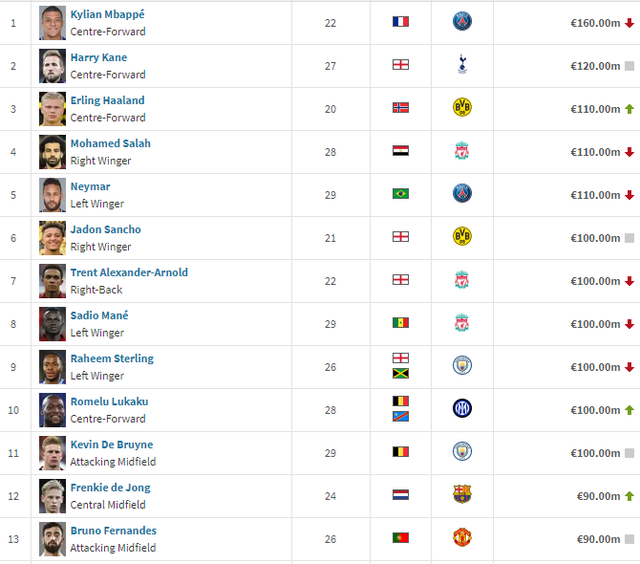Open Kylian Mbappé's player profile link
This screenshot has height=564, width=640.
tap(107, 14)
